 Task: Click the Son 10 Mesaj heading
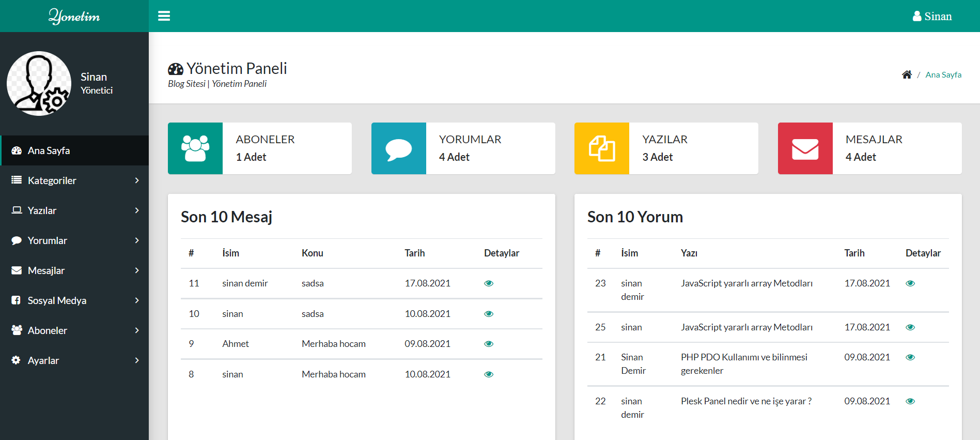(226, 217)
